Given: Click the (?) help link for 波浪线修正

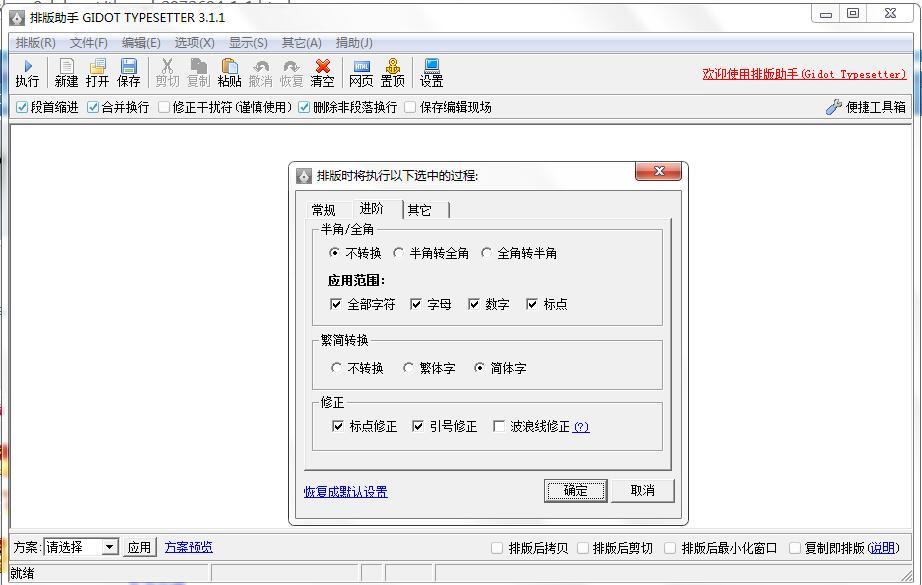Looking at the screenshot, I should pos(581,427).
